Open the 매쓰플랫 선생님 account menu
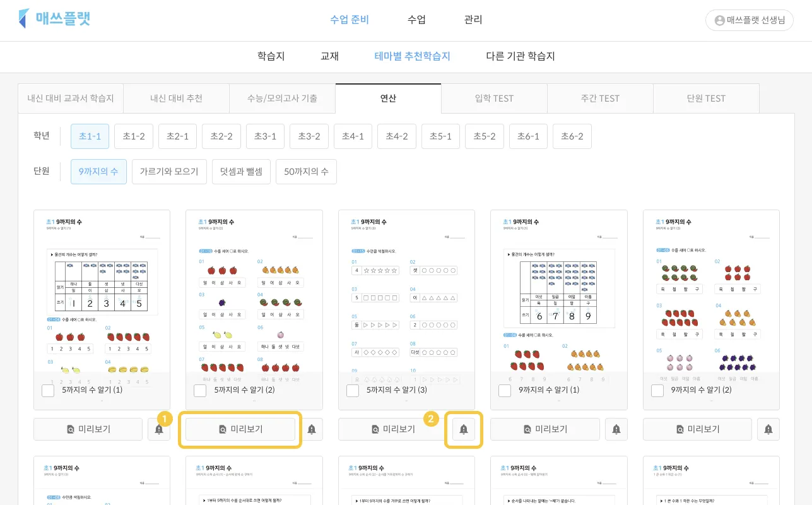Viewport: 812px width, 505px height. click(749, 20)
